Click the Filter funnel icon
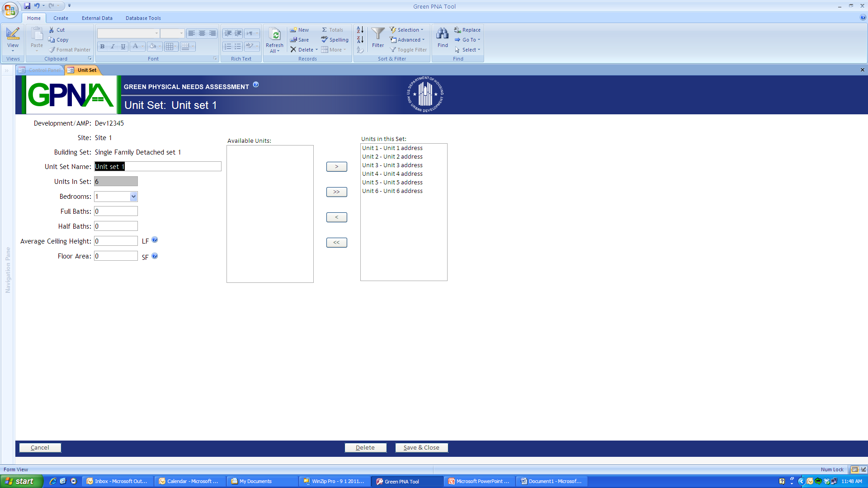This screenshot has height=488, width=868. tap(378, 34)
